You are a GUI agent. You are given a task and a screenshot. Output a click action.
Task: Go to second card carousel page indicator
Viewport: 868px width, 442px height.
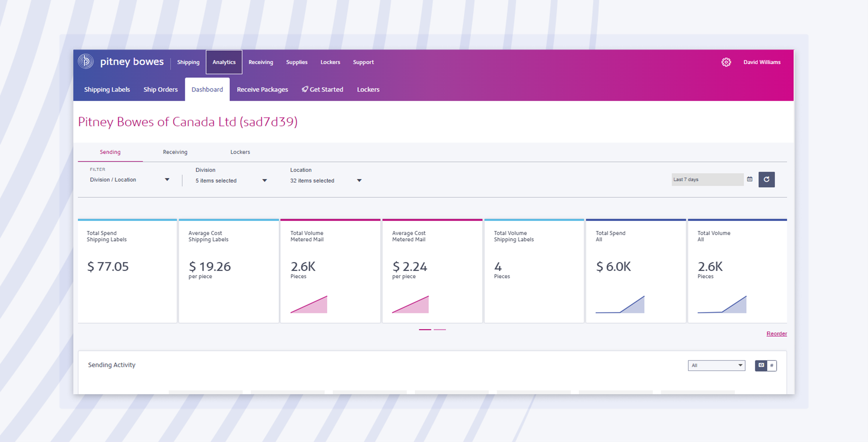click(x=440, y=330)
